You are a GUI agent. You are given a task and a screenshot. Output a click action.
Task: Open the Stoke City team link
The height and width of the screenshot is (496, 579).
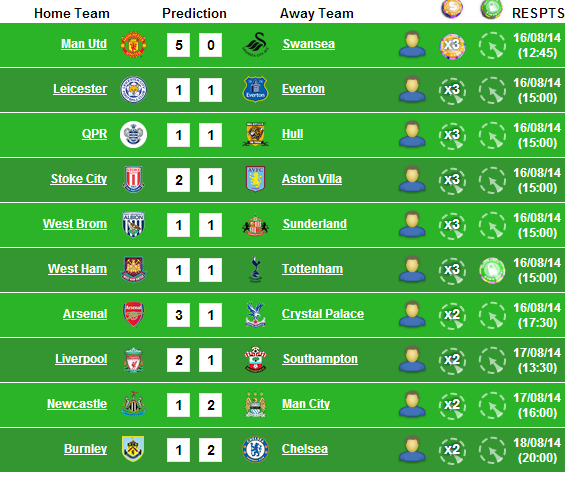(79, 179)
